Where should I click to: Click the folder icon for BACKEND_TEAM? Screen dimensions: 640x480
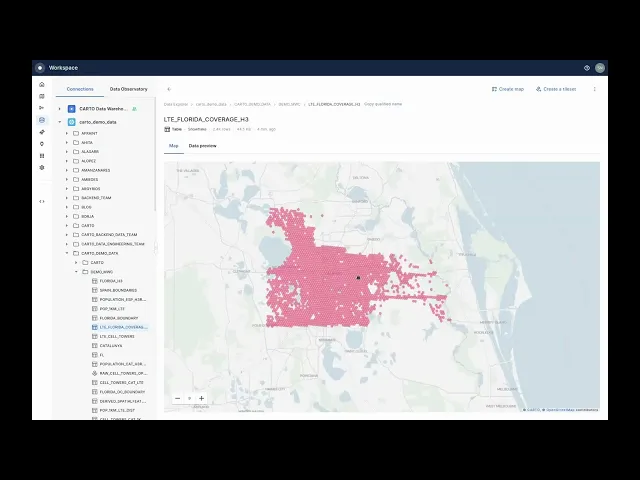[76, 198]
